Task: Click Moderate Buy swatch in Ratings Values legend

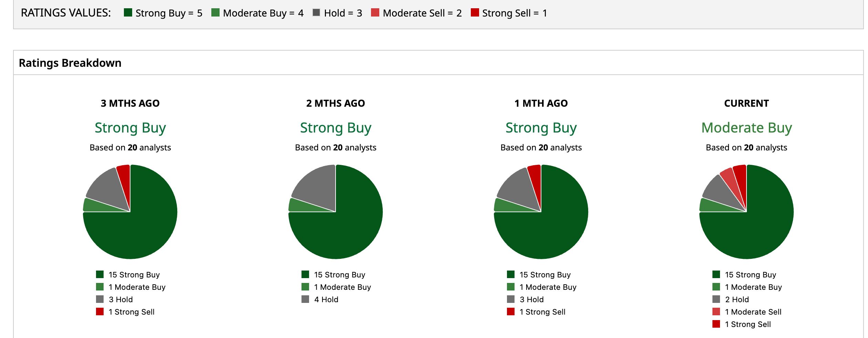Action: click(215, 13)
